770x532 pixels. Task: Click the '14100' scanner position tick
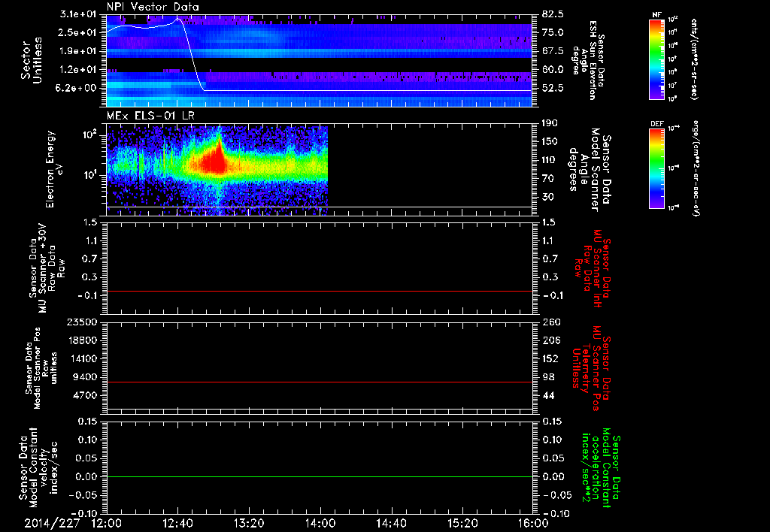pyautogui.click(x=83, y=358)
